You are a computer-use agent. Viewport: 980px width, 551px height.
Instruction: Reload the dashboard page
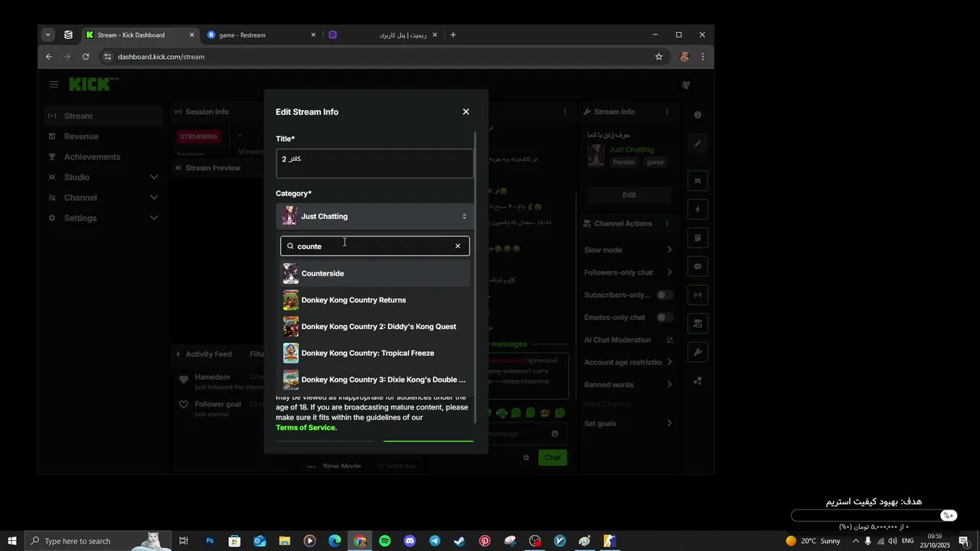coord(86,57)
